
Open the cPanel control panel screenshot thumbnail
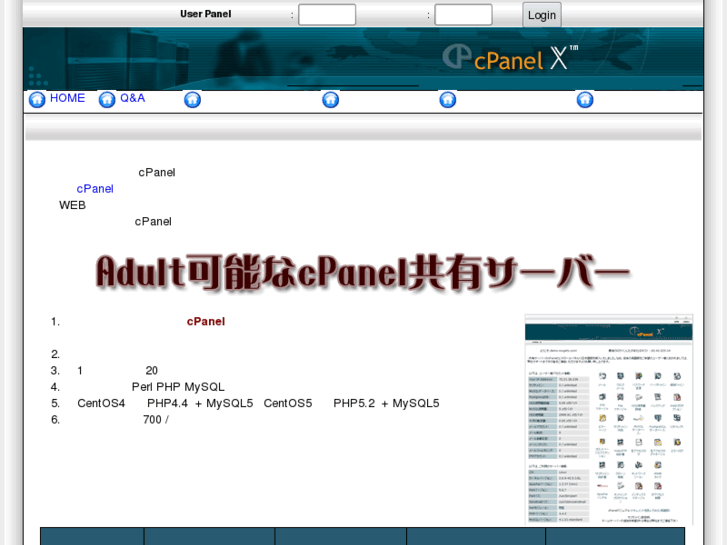[x=609, y=419]
